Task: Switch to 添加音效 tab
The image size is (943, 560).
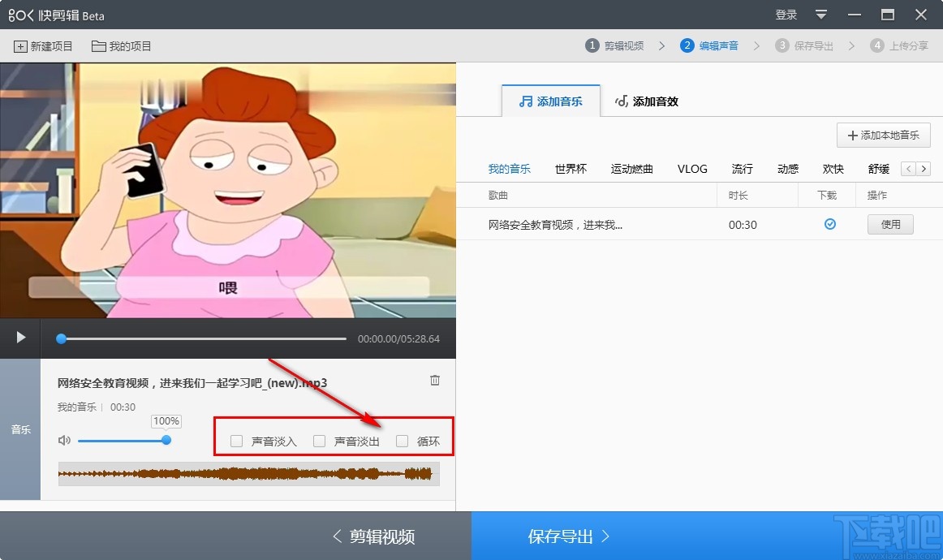Action: point(647,101)
